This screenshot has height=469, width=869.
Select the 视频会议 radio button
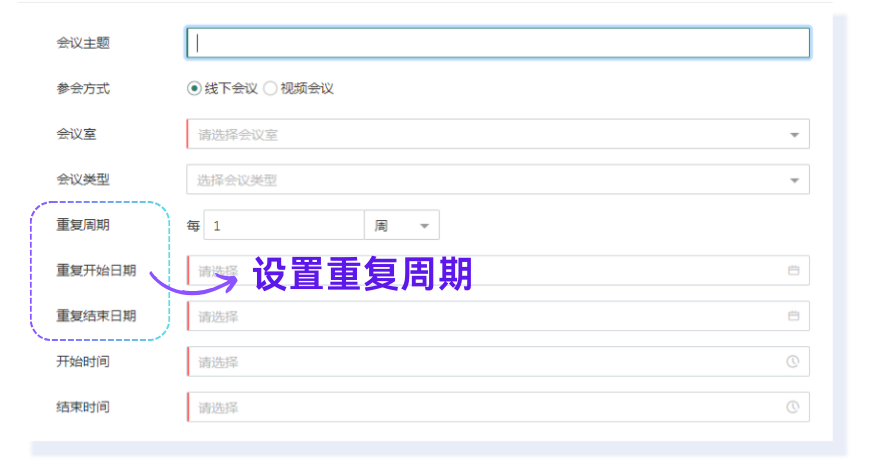tap(270, 88)
